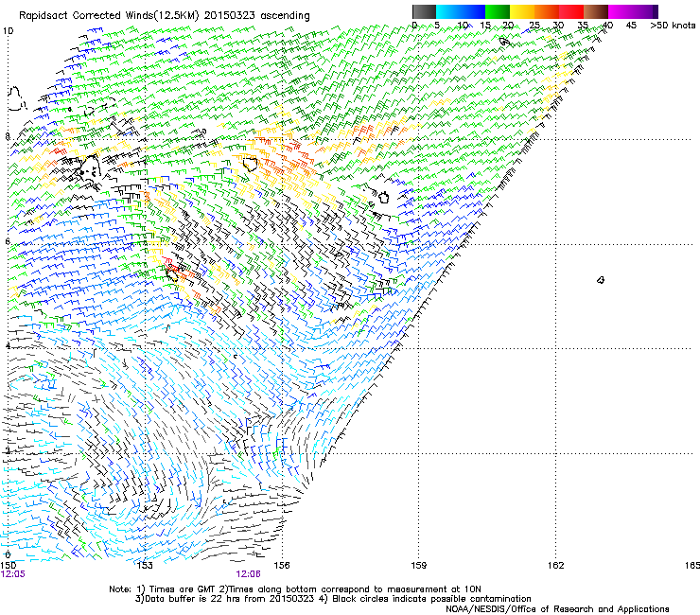700x615 pixels.
Task: Click the purple '12:06' time label
Action: [x=249, y=574]
